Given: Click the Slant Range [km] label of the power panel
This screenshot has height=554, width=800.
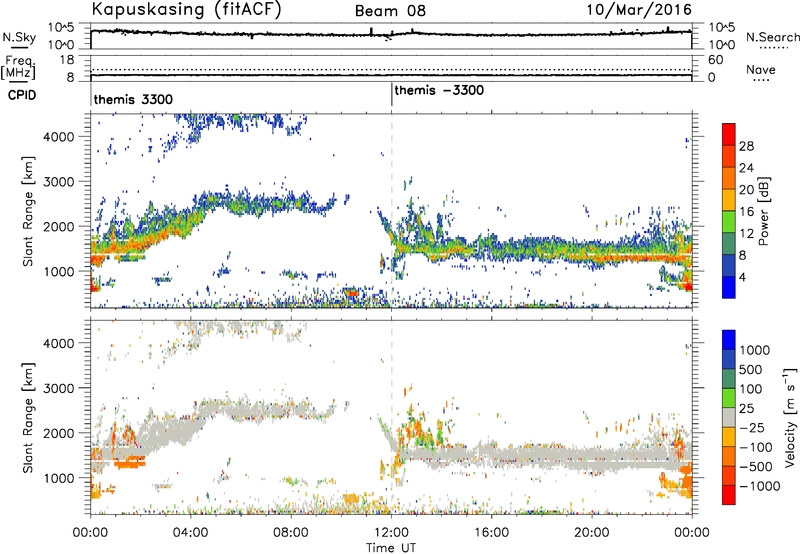Looking at the screenshot, I should [28, 211].
